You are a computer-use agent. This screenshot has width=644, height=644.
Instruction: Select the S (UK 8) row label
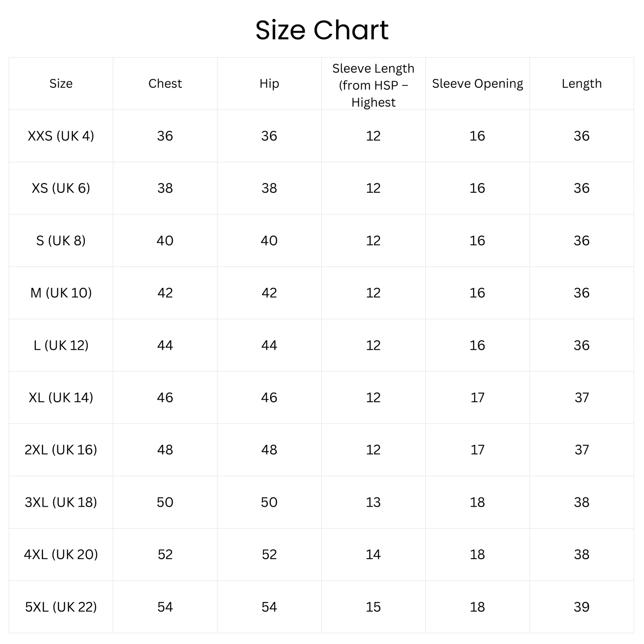[x=61, y=241]
